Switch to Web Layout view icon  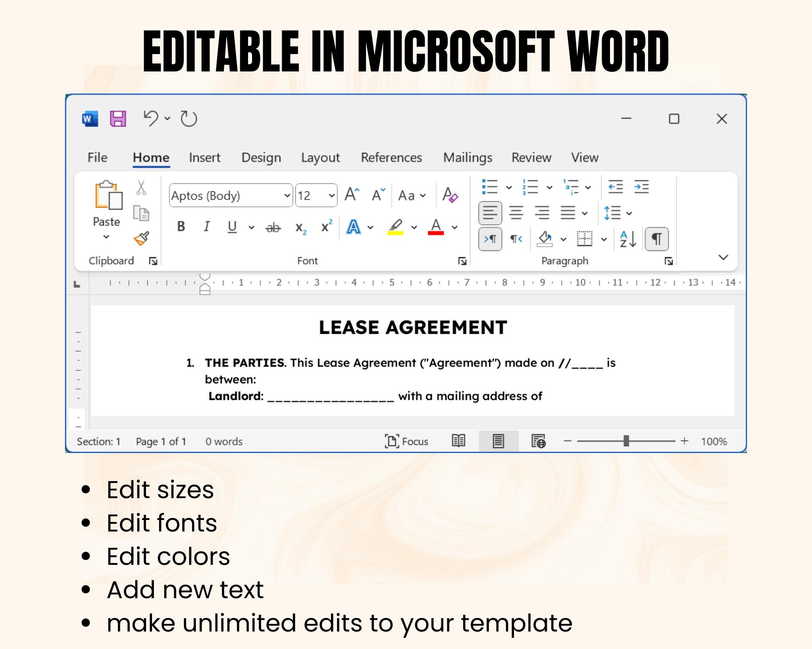[538, 441]
